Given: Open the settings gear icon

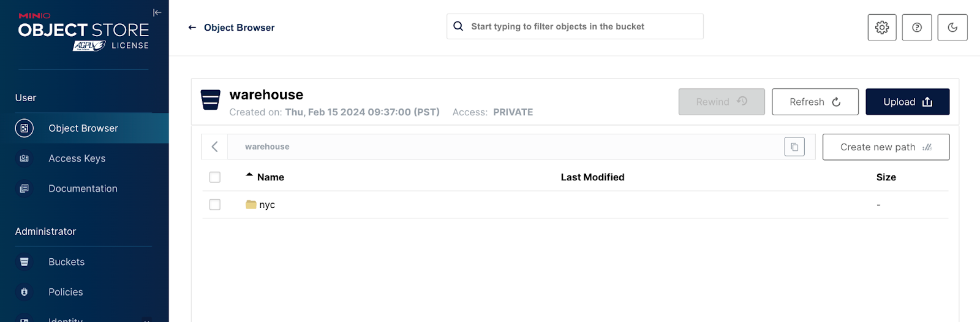Looking at the screenshot, I should (x=882, y=28).
